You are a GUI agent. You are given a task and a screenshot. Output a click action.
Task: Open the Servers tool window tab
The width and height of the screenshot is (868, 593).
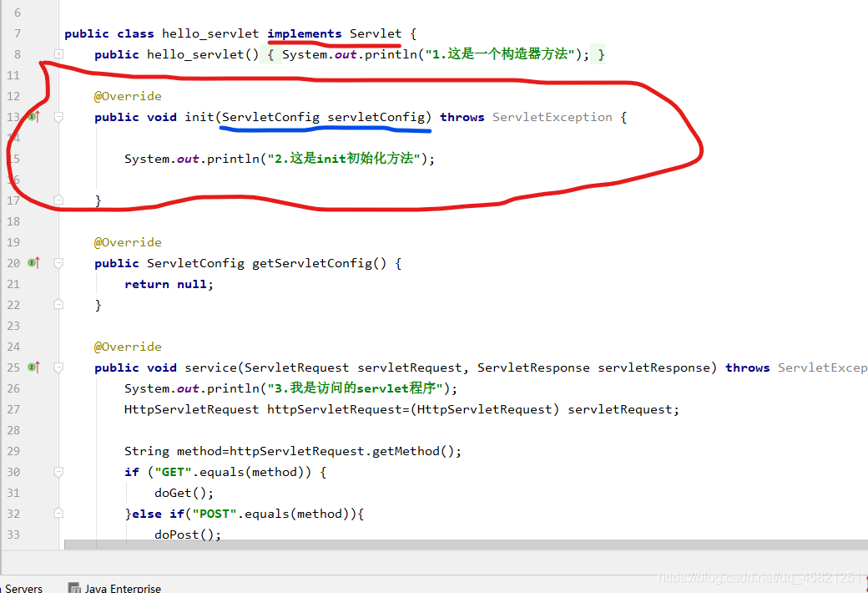pos(21,587)
